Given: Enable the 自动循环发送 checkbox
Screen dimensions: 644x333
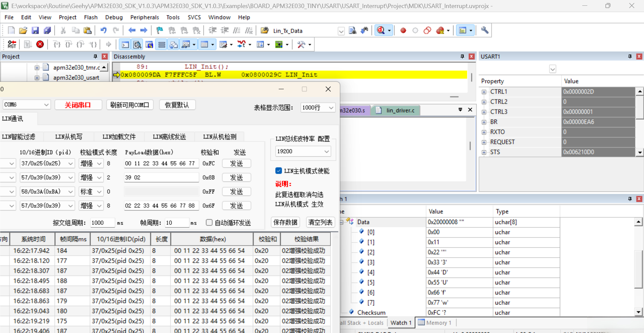Looking at the screenshot, I should (x=209, y=222).
